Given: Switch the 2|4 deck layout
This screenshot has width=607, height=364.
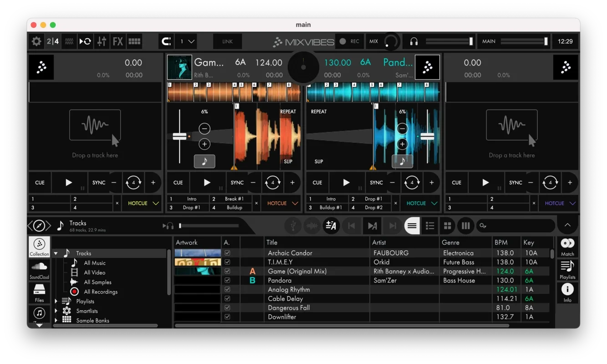Looking at the screenshot, I should click(53, 41).
